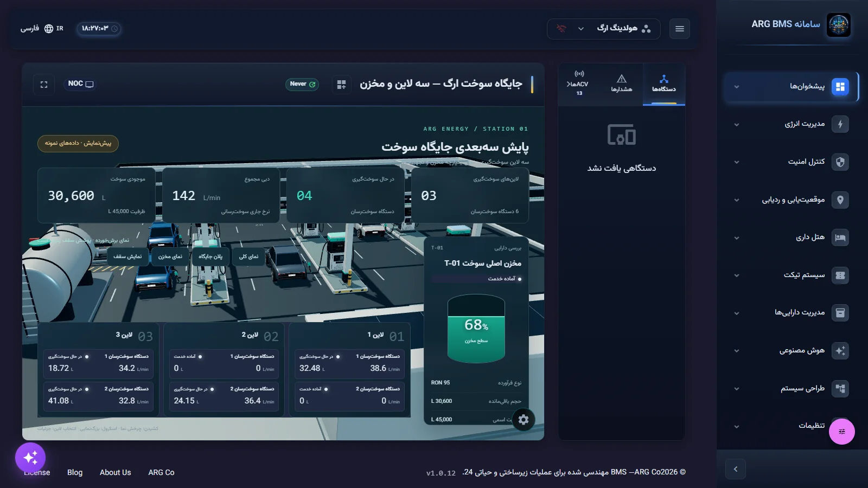Click the version label v1.0.12
Screen dimensions: 868x488
441,473
